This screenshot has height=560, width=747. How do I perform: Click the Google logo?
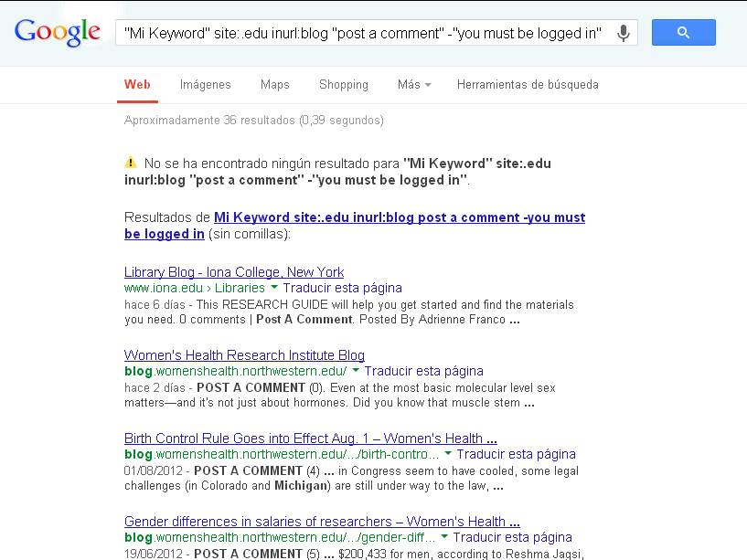pyautogui.click(x=58, y=32)
